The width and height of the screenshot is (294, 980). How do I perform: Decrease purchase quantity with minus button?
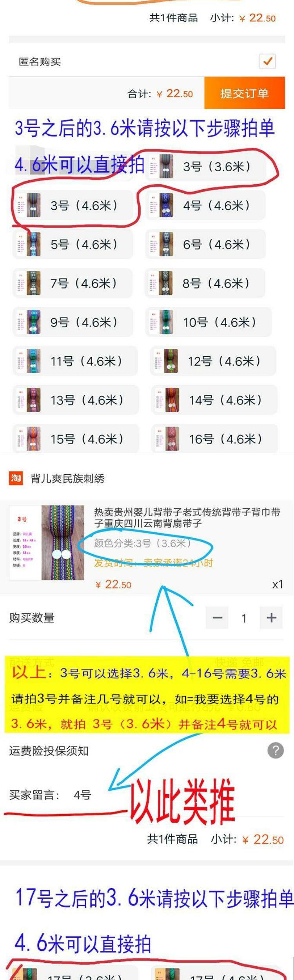coord(217,618)
